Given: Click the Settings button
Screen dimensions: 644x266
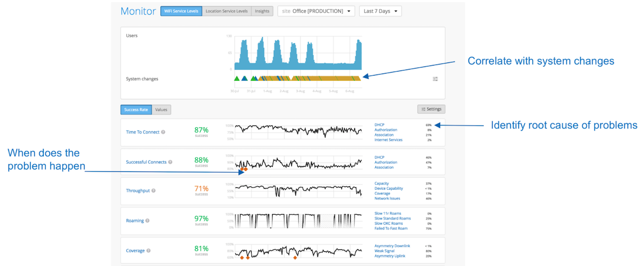Looking at the screenshot, I should (431, 109).
